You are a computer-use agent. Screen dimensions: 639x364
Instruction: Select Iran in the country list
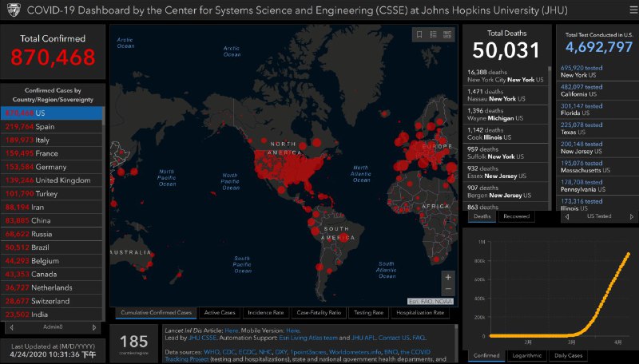coord(51,208)
